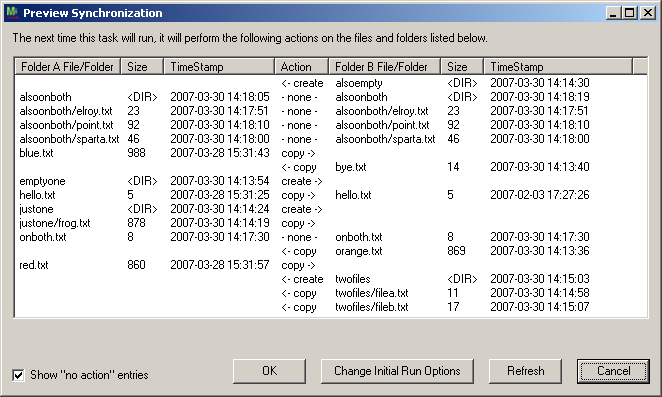
Task: Select the justone/frog.txt entry
Action: tap(55, 223)
